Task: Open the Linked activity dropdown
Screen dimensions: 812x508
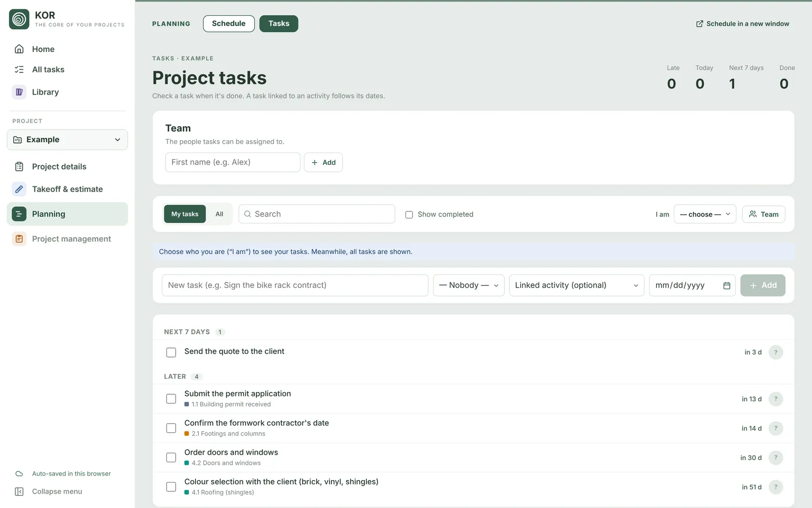Action: tap(577, 285)
